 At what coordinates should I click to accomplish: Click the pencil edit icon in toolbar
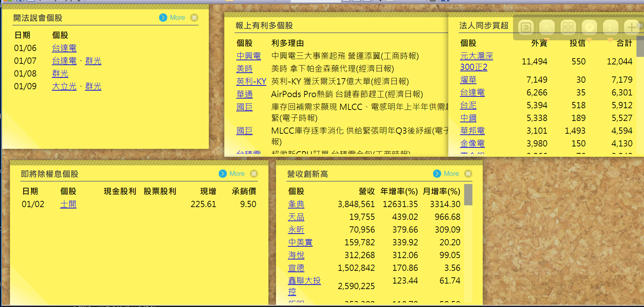pyautogui.click(x=589, y=27)
